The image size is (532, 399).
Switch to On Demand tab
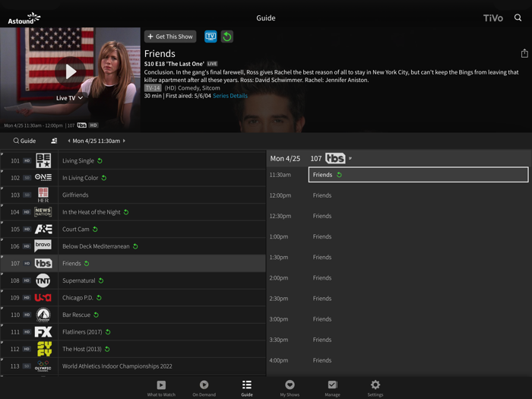click(204, 388)
